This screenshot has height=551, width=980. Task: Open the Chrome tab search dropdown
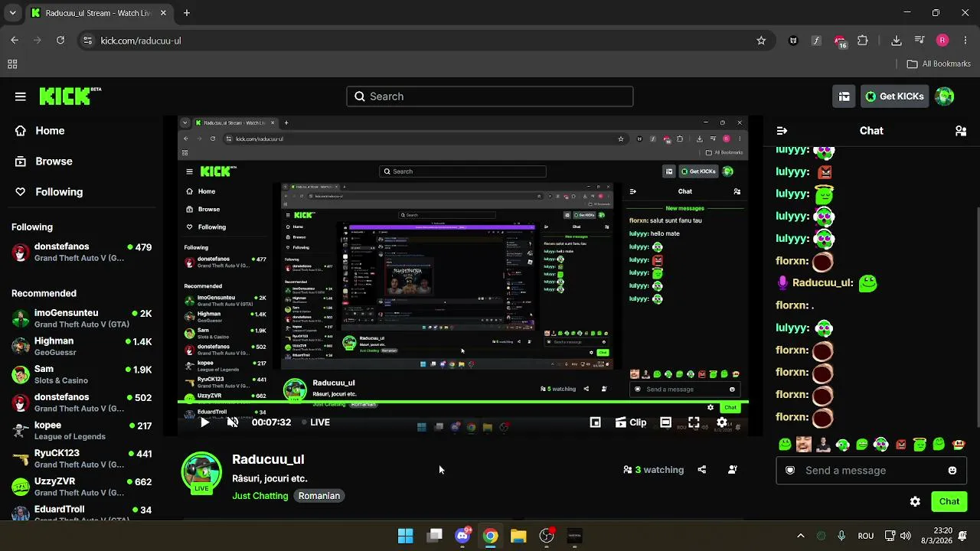[12, 13]
